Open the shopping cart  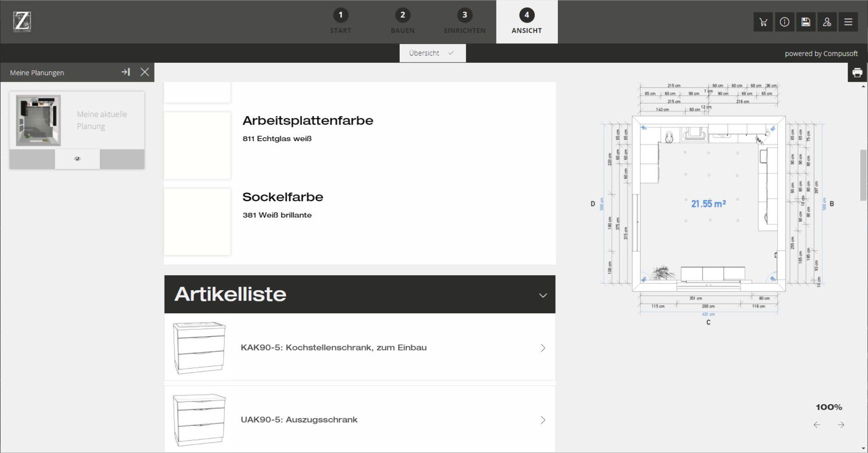763,22
